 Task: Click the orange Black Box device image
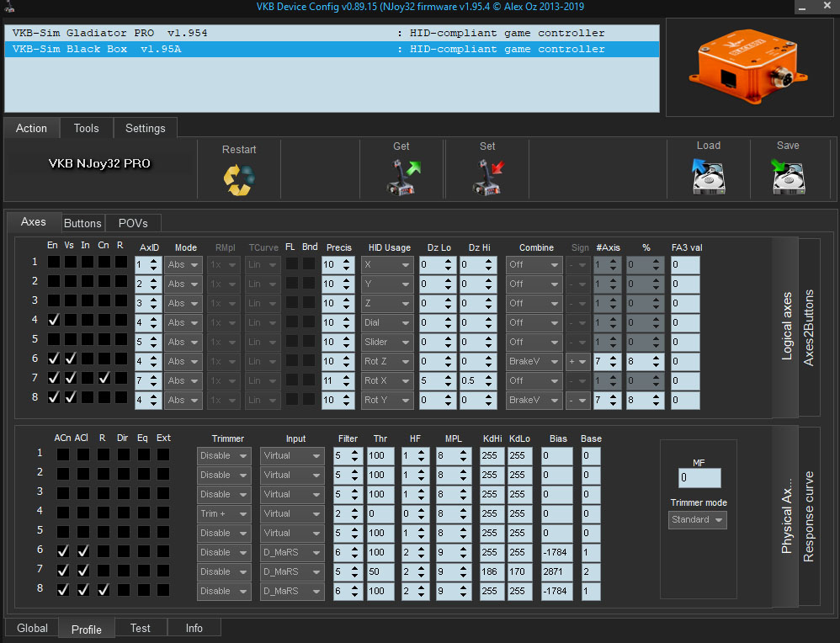tap(750, 67)
